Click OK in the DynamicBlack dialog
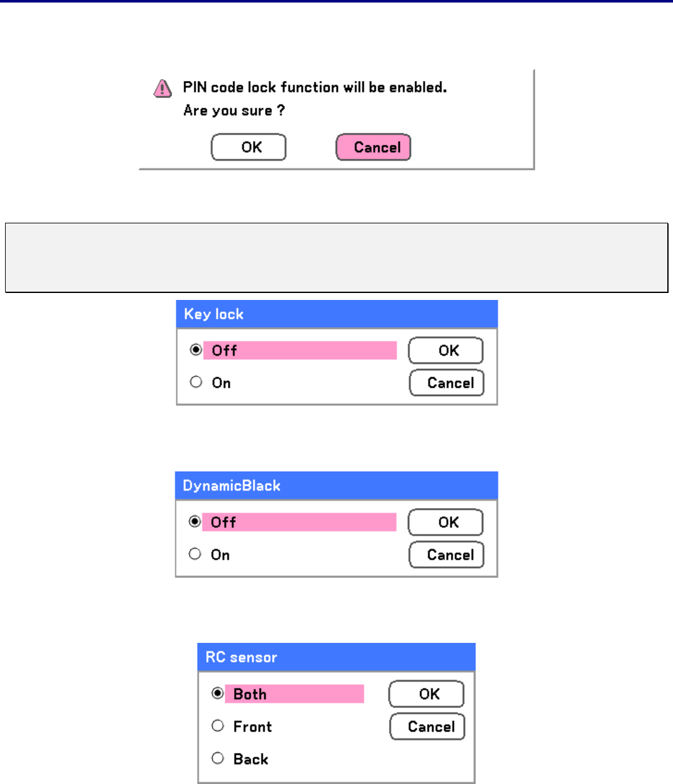The image size is (673, 784). coord(446,523)
